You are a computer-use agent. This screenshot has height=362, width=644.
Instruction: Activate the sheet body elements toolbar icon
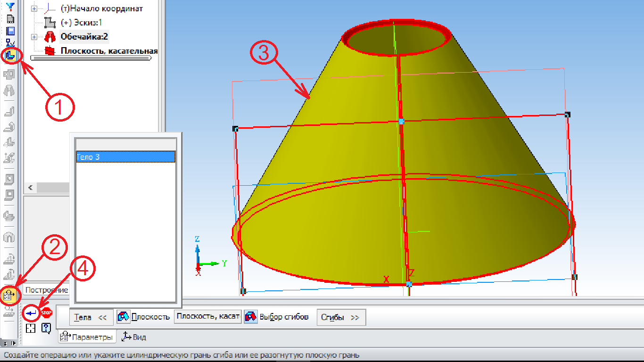pyautogui.click(x=10, y=56)
